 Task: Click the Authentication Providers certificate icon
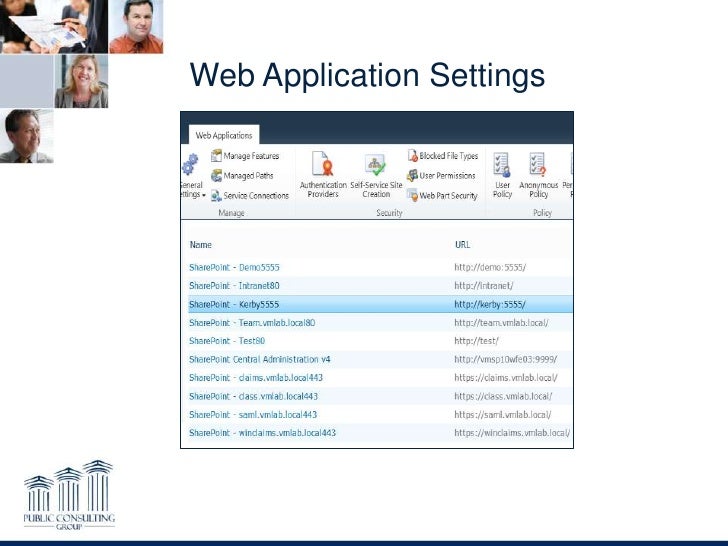(323, 164)
